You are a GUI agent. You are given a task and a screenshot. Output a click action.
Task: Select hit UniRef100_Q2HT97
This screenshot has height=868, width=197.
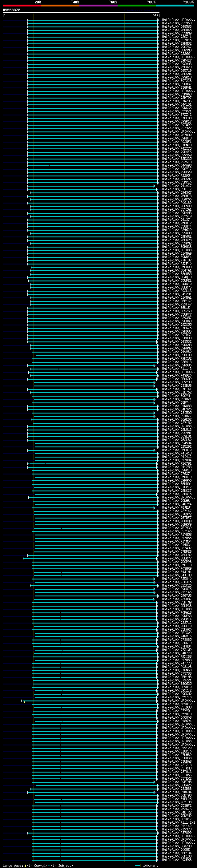(x=177, y=98)
